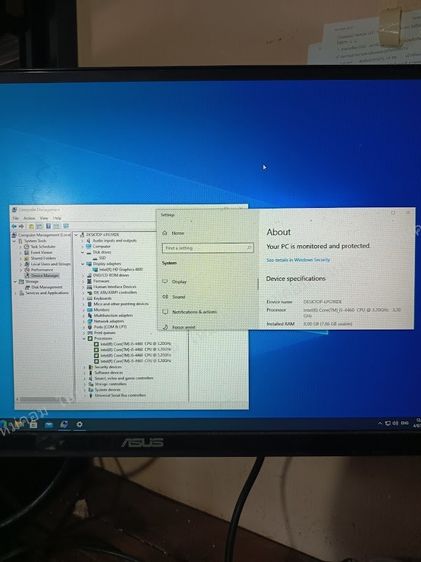Collapse the Display adapters category
Image resolution: width=421 pixels, height=562 pixels.
pyautogui.click(x=84, y=263)
